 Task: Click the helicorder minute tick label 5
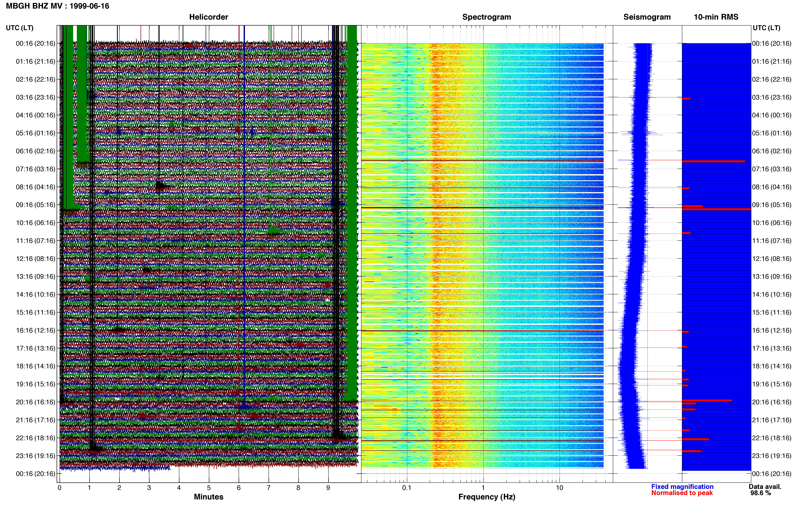click(209, 488)
